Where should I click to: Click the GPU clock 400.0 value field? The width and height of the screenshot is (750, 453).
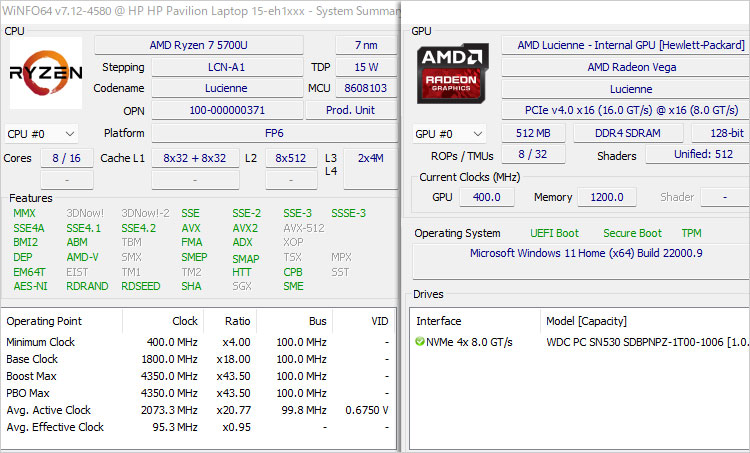tap(486, 197)
